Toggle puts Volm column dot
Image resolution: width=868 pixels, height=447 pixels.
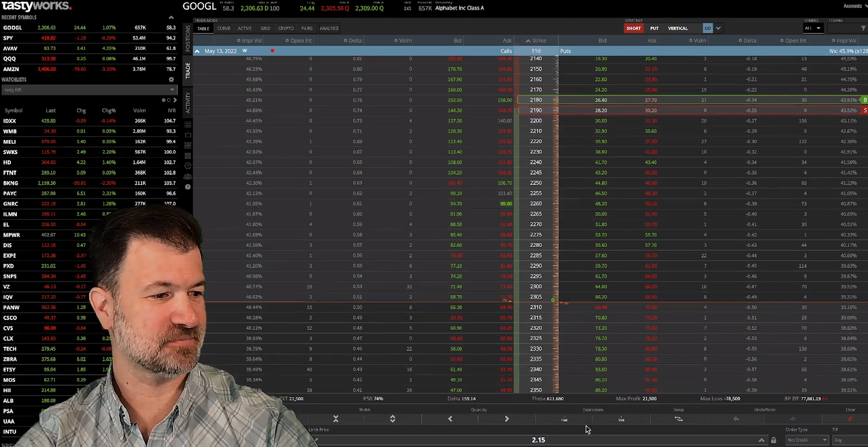click(x=691, y=41)
